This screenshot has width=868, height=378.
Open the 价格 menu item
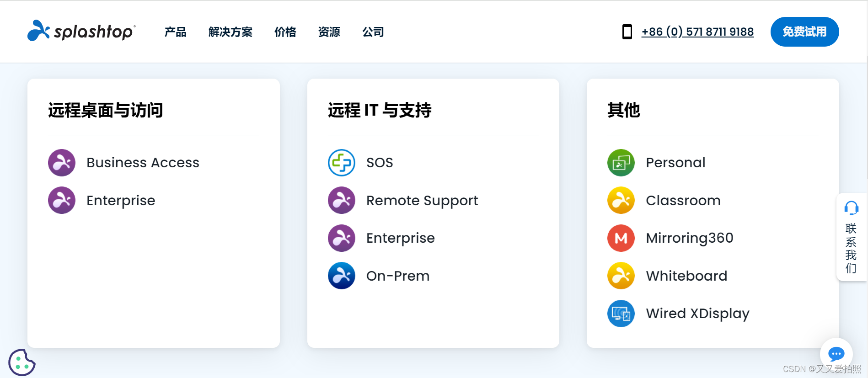click(x=285, y=32)
